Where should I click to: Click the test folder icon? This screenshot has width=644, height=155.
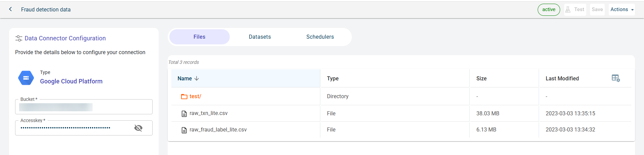[x=184, y=96]
